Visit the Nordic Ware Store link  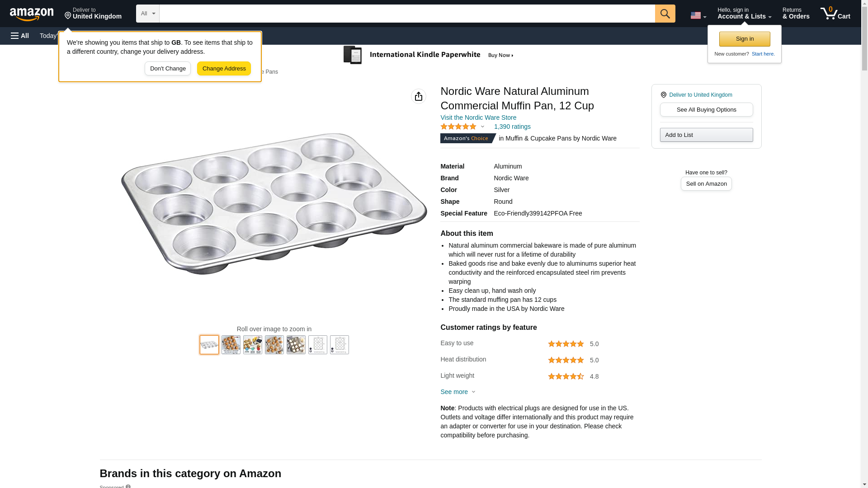pos(478,117)
